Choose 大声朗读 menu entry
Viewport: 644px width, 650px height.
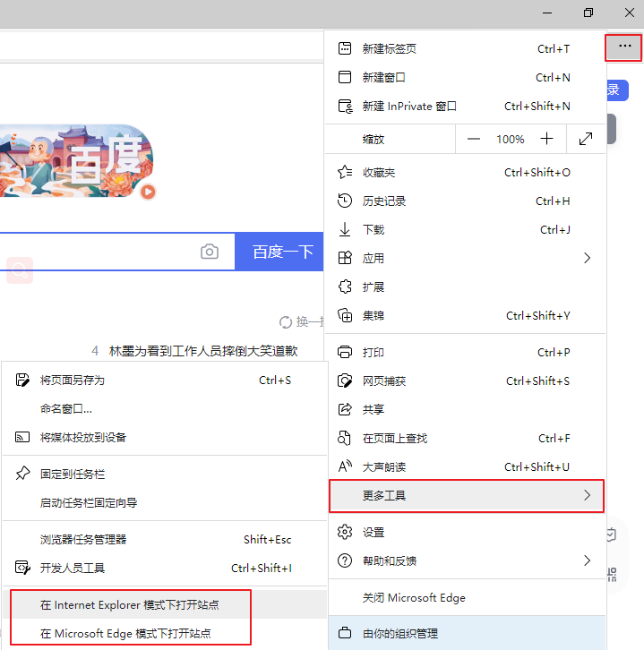[465, 466]
